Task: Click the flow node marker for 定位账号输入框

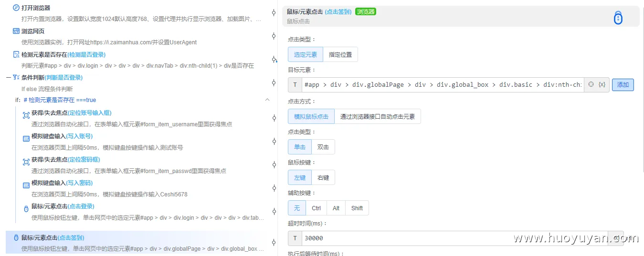Action: pos(274,118)
